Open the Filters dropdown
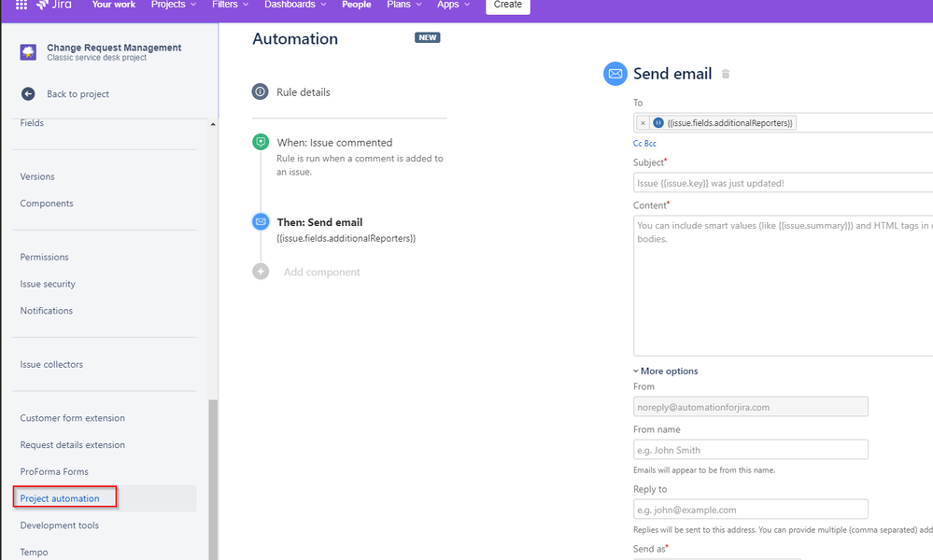This screenshot has height=560, width=933. [x=231, y=4]
